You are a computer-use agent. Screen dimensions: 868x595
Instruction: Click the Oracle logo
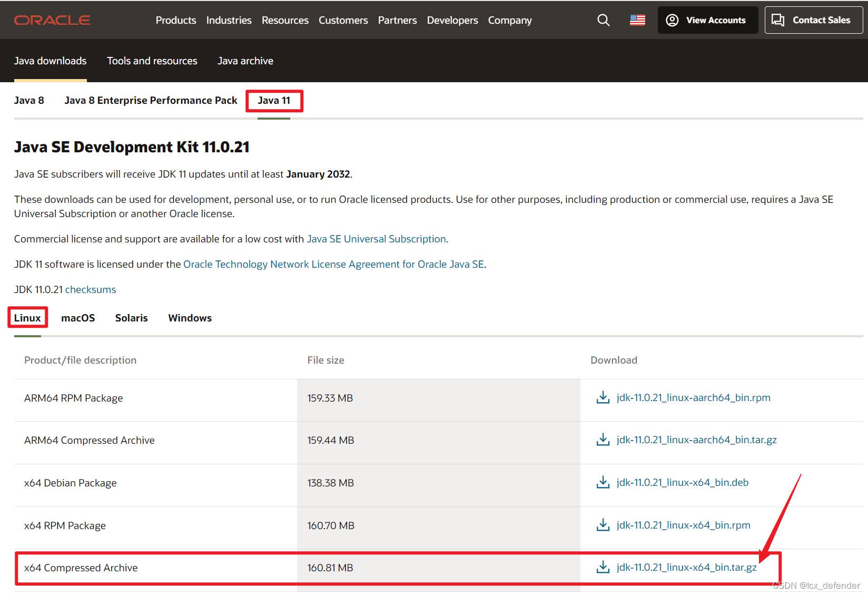[x=52, y=20]
